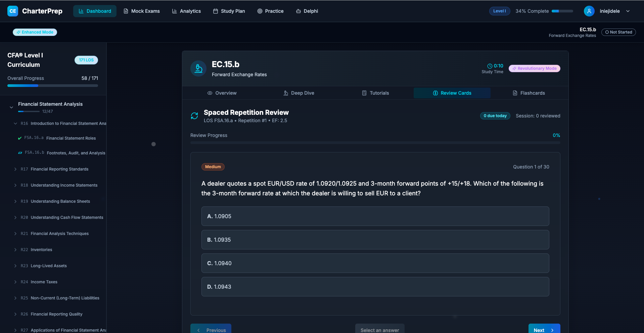Click the 171 LOS badge
Viewport: 644px width, 333px height.
click(86, 60)
